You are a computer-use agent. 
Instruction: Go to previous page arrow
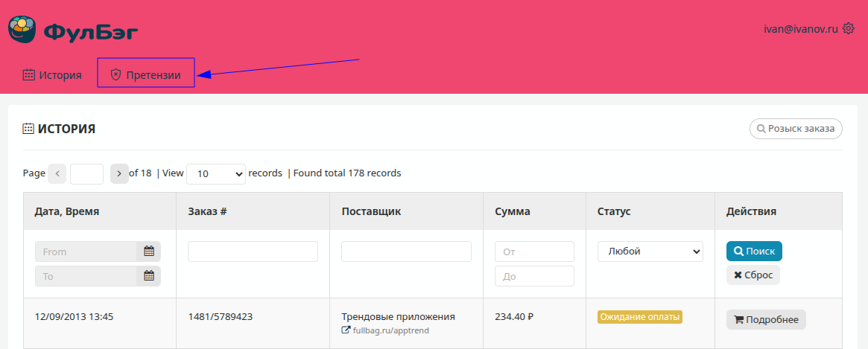tap(57, 173)
